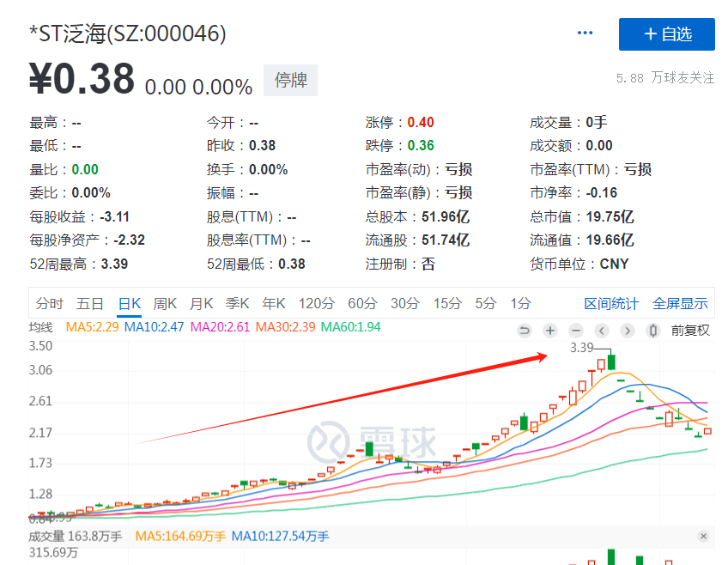Close the volume indicator panel
The width and height of the screenshot is (728, 565).
703,536
